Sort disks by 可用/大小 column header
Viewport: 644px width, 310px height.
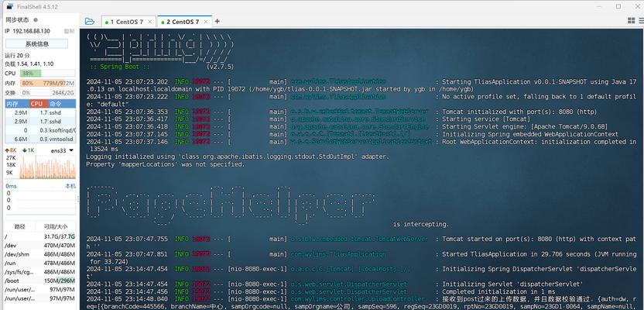[56, 226]
